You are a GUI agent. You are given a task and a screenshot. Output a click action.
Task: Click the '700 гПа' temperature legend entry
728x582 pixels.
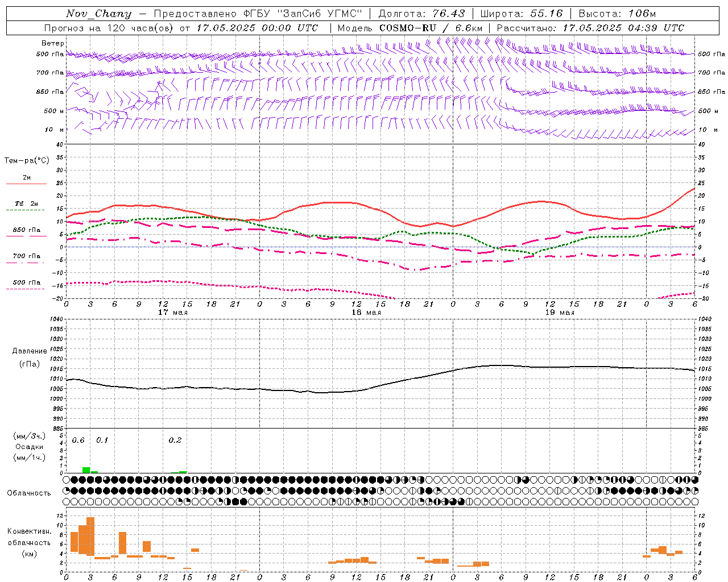[x=27, y=256]
